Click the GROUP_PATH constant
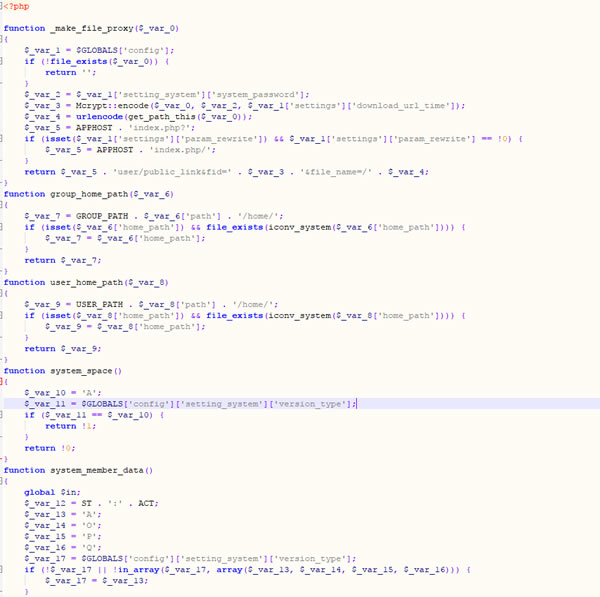The width and height of the screenshot is (600, 597). click(102, 216)
